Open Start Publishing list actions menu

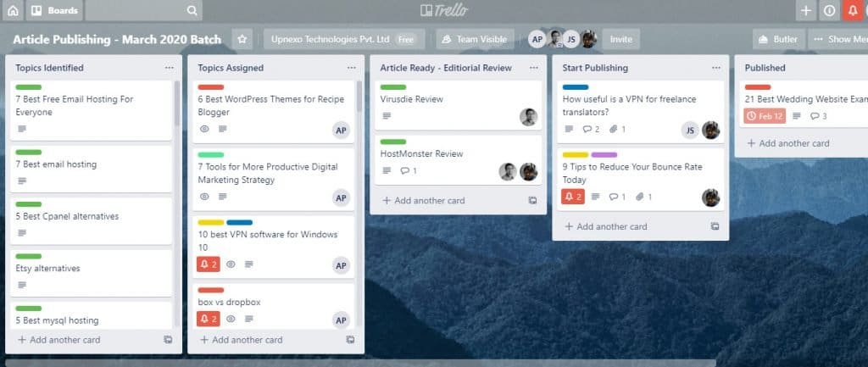click(x=716, y=68)
